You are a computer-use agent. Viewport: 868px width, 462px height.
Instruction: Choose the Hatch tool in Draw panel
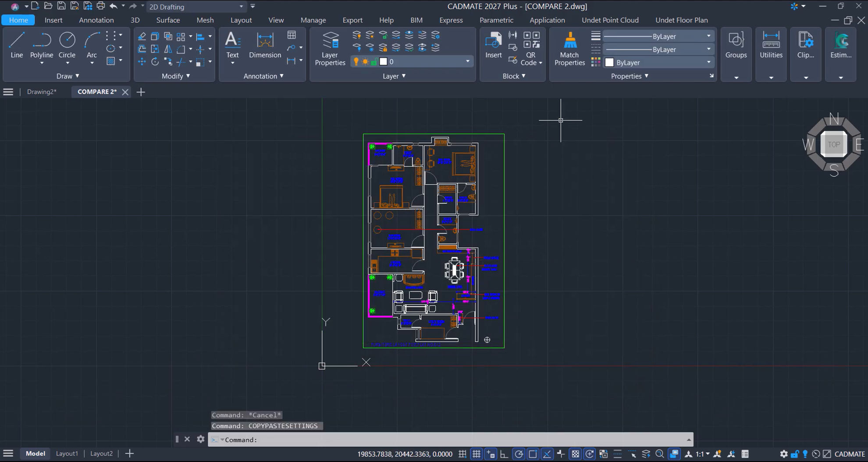[111, 61]
